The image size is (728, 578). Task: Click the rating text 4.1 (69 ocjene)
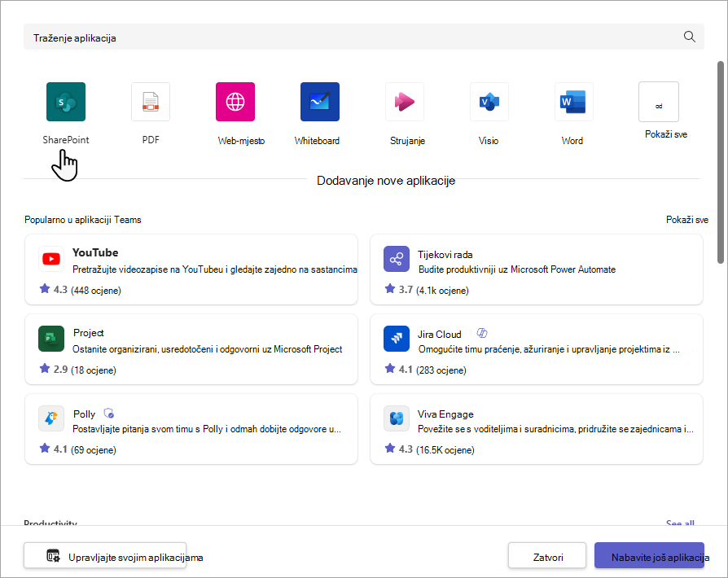pyautogui.click(x=85, y=450)
